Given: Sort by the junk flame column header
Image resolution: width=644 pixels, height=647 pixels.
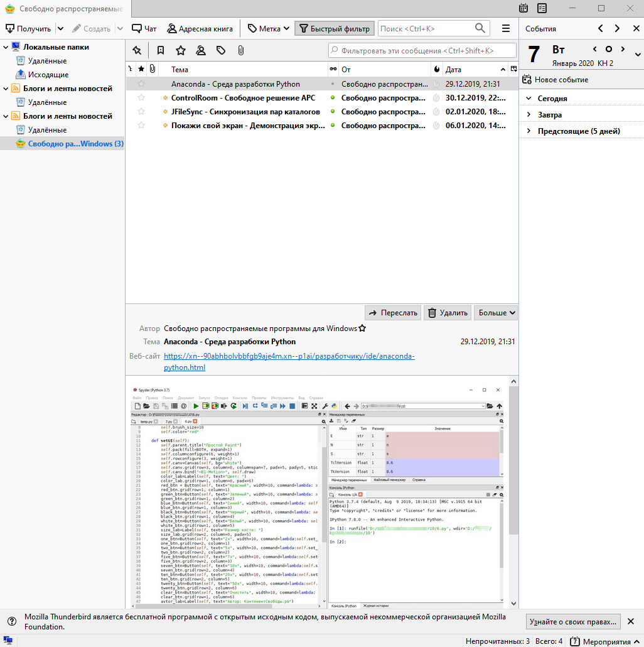Looking at the screenshot, I should (x=437, y=69).
